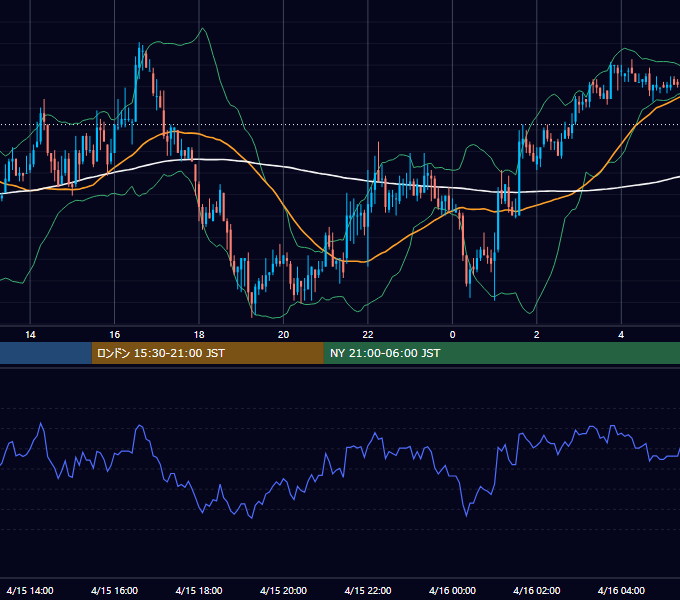Click the 2 hour axis label
This screenshot has width=680, height=600.
[x=536, y=335]
